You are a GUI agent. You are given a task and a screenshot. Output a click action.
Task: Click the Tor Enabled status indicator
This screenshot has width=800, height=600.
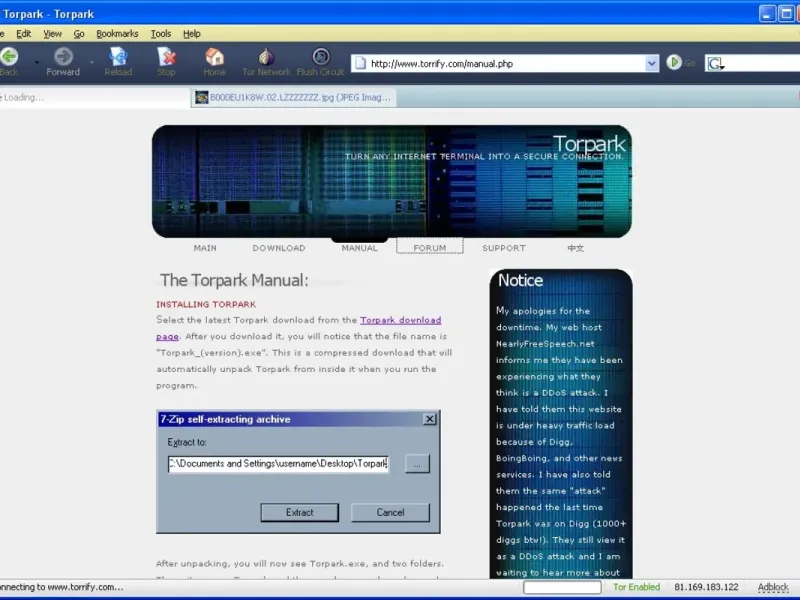pos(636,587)
